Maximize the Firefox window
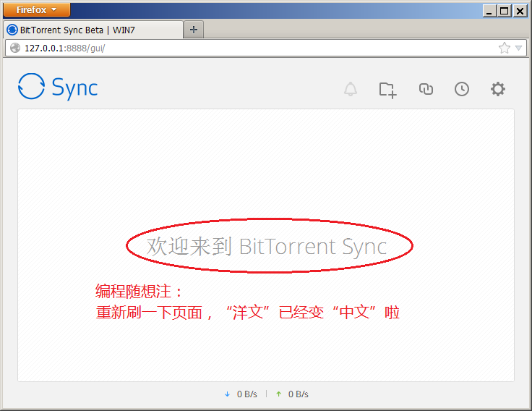Screen dimensions: 532x411 (505, 11)
